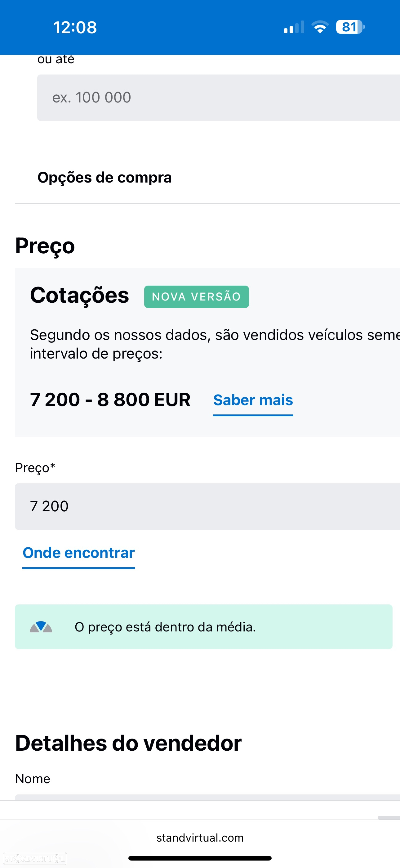Tap the 12:08 clock in status bar
400x868 pixels.
(x=75, y=27)
